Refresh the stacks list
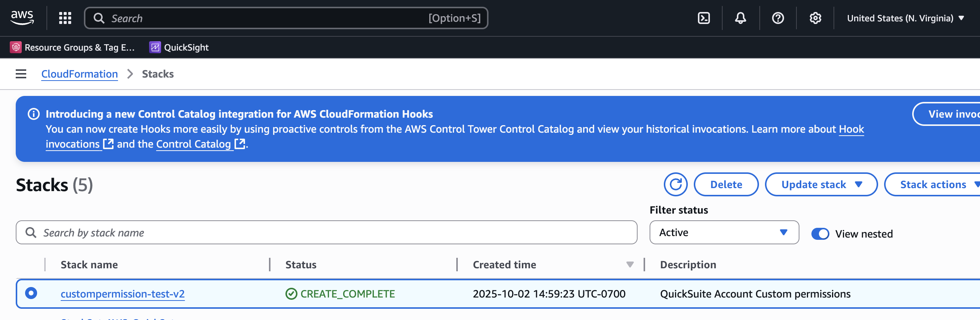The height and width of the screenshot is (320, 980). [675, 184]
